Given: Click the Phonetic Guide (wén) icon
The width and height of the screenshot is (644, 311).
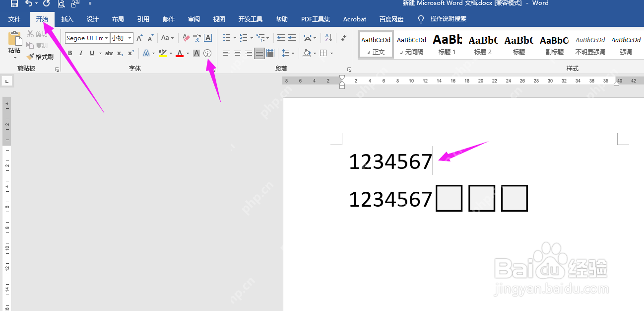Looking at the screenshot, I should click(x=197, y=38).
